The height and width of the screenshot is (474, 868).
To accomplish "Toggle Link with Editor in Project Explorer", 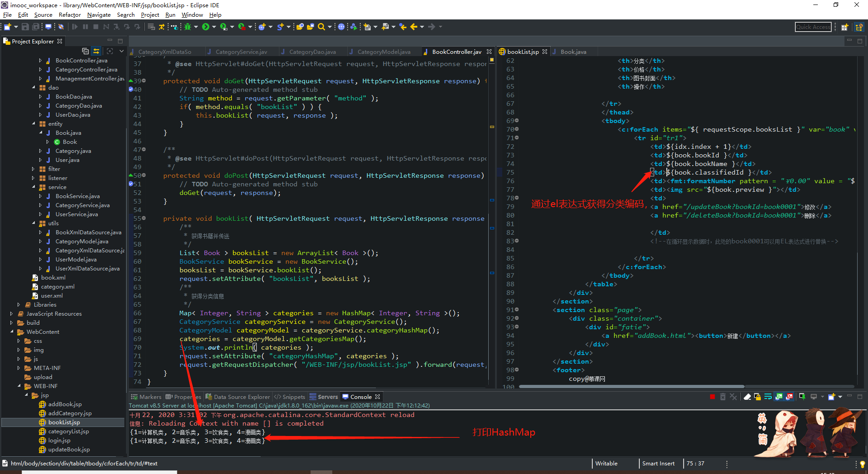I will [96, 51].
